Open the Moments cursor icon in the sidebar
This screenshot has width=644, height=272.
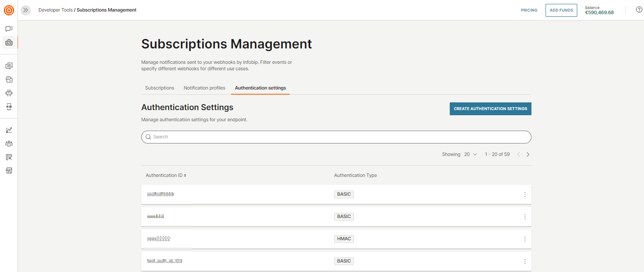9,157
